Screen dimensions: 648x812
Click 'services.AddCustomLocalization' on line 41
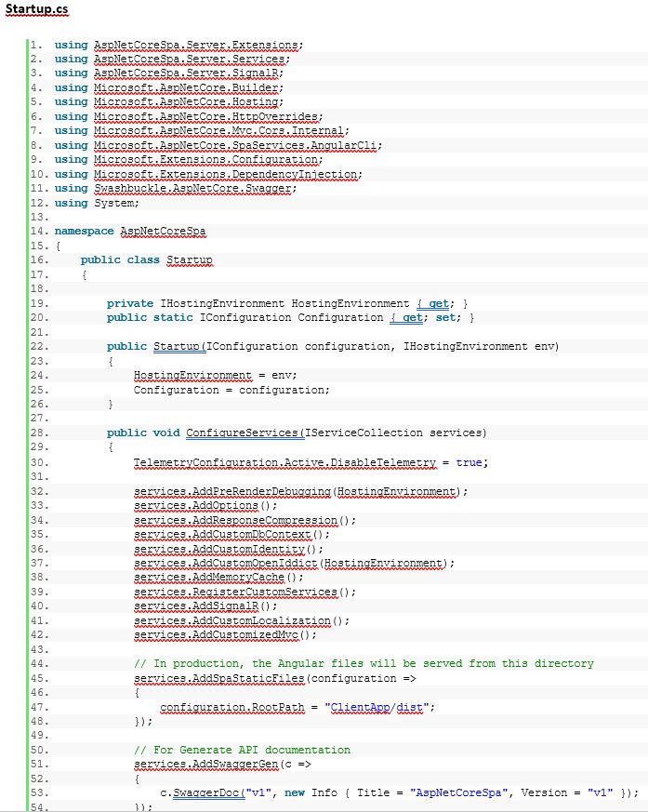[x=231, y=620]
